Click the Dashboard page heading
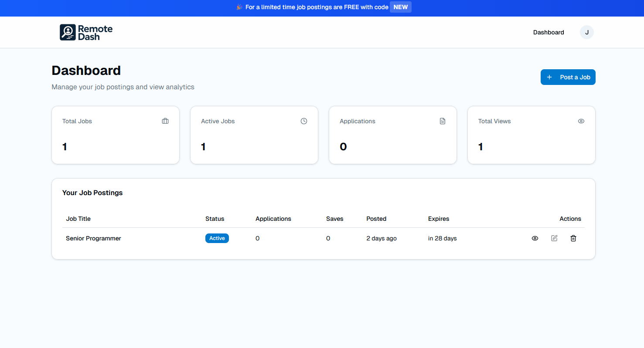The width and height of the screenshot is (644, 348). 86,70
